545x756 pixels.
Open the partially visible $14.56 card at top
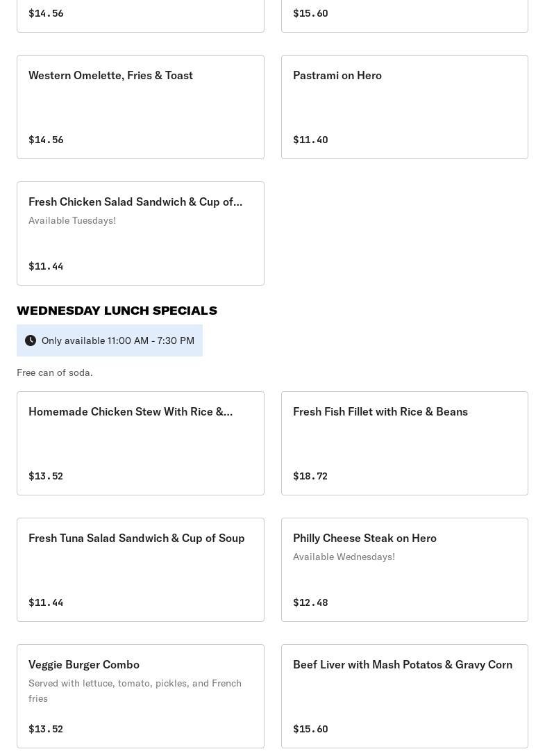[140, 16]
